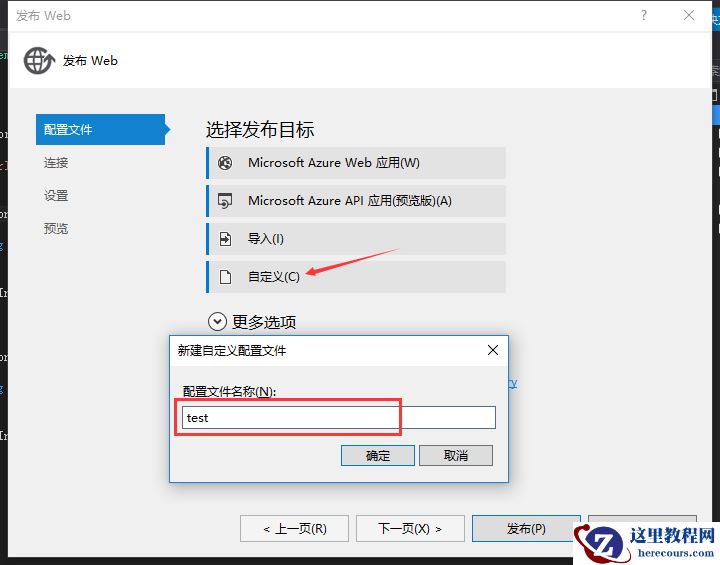Select the 配置文件 step tab
720x565 pixels.
tap(101, 130)
